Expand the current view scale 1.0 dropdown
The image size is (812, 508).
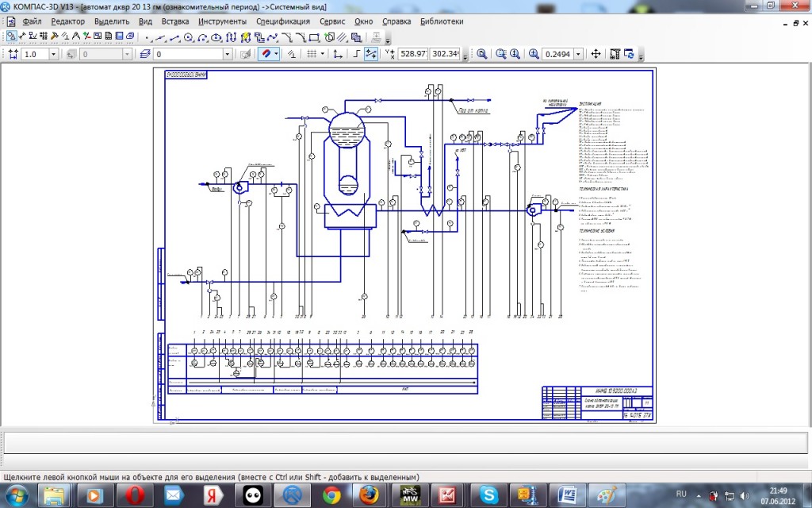[x=53, y=54]
